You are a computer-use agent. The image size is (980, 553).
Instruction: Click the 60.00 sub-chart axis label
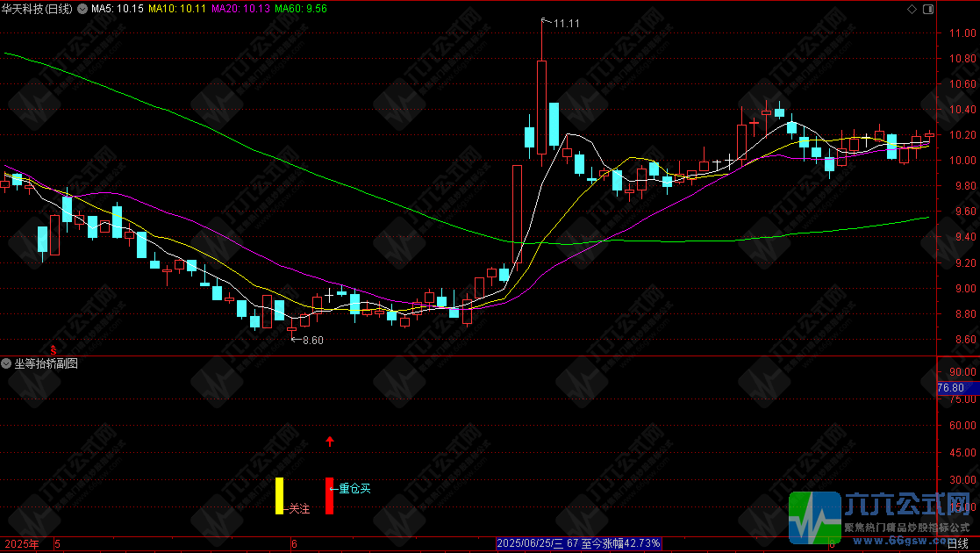962,426
